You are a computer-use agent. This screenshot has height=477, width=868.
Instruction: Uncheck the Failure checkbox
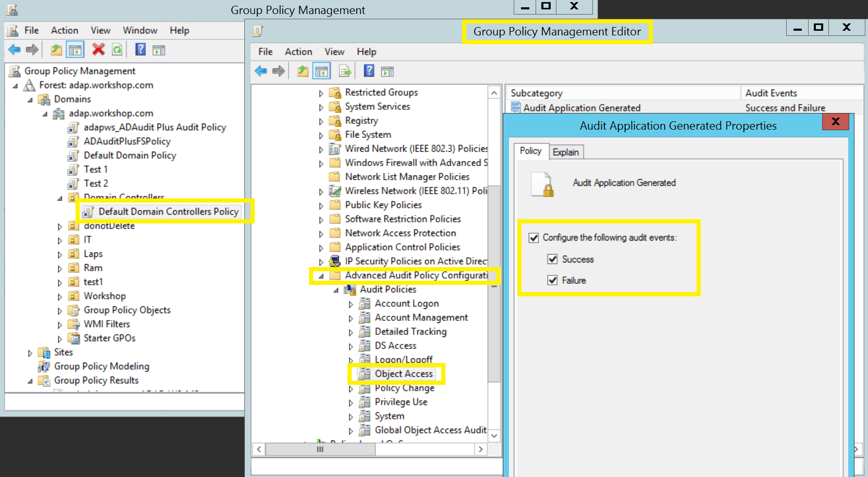click(x=552, y=280)
